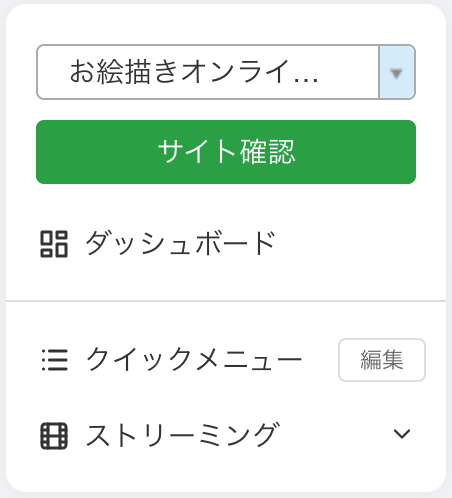Click the gray triangle in site selector
The width and height of the screenshot is (452, 498).
pyautogui.click(x=396, y=73)
